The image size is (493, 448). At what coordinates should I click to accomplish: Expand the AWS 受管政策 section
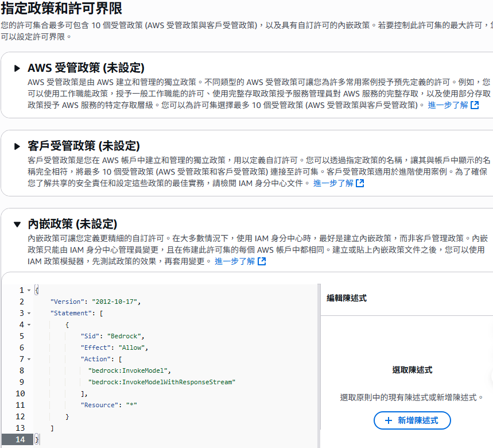[x=17, y=68]
